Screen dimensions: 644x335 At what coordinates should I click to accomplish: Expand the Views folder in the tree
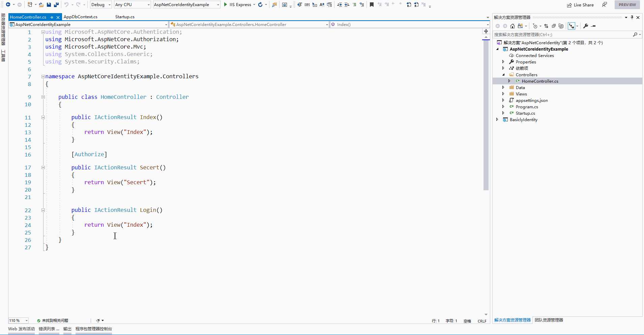tap(503, 94)
